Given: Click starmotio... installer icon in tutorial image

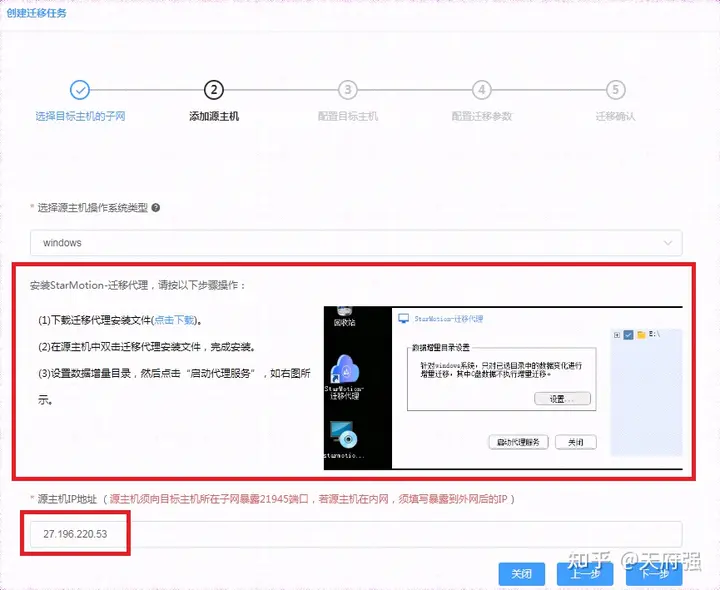Looking at the screenshot, I should pos(344,440).
